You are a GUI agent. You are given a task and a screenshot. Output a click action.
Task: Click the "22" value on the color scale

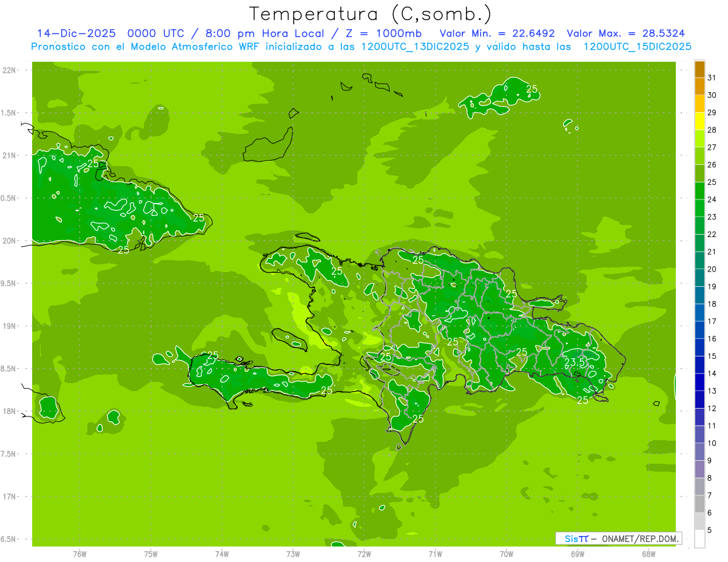712,234
